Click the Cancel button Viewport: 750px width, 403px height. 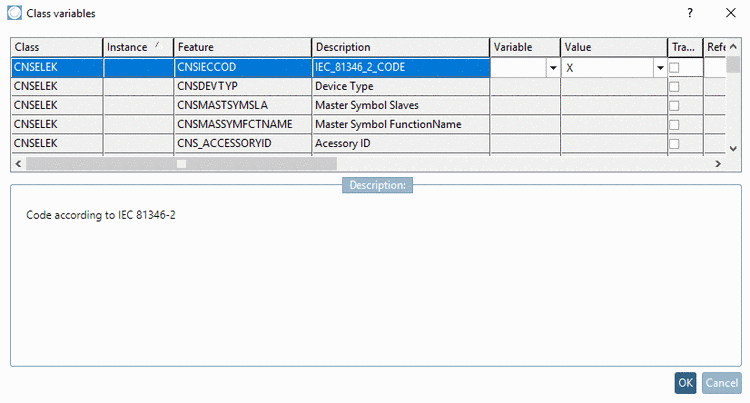point(722,383)
